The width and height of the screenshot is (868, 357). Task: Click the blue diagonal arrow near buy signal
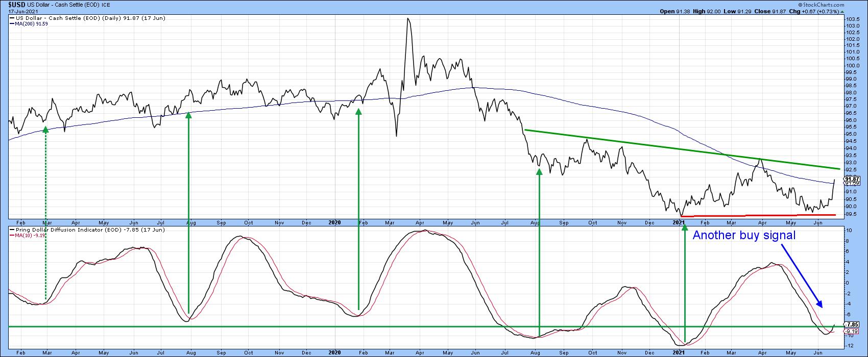pyautogui.click(x=802, y=275)
